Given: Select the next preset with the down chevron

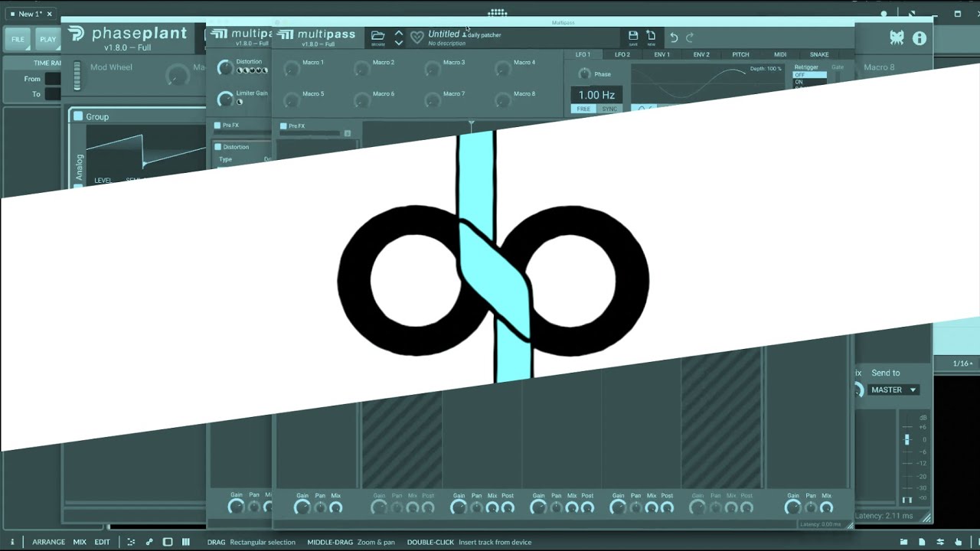Looking at the screenshot, I should 399,42.
